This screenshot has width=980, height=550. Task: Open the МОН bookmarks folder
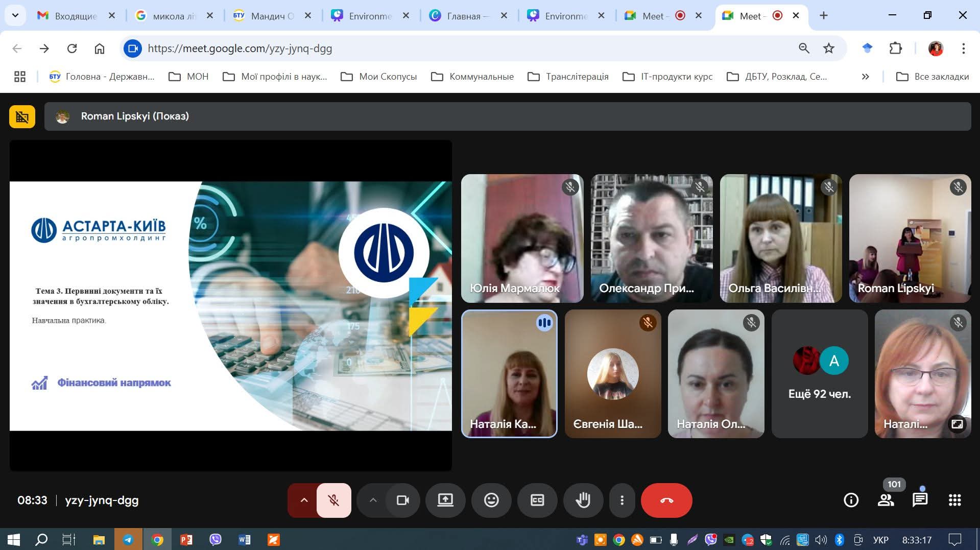tap(189, 77)
